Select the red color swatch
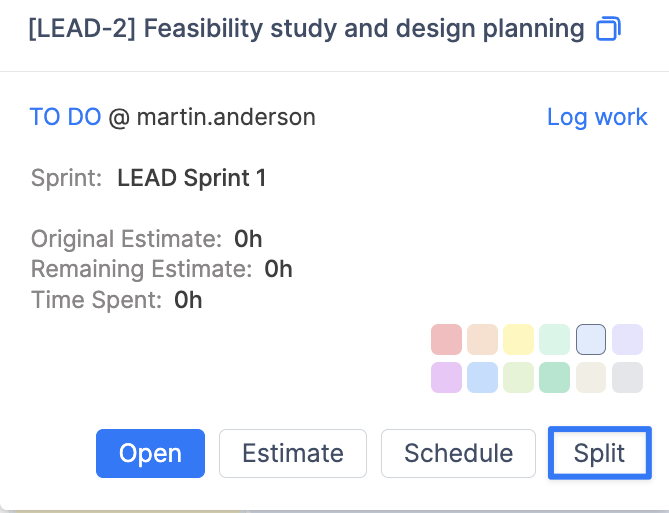 click(446, 339)
